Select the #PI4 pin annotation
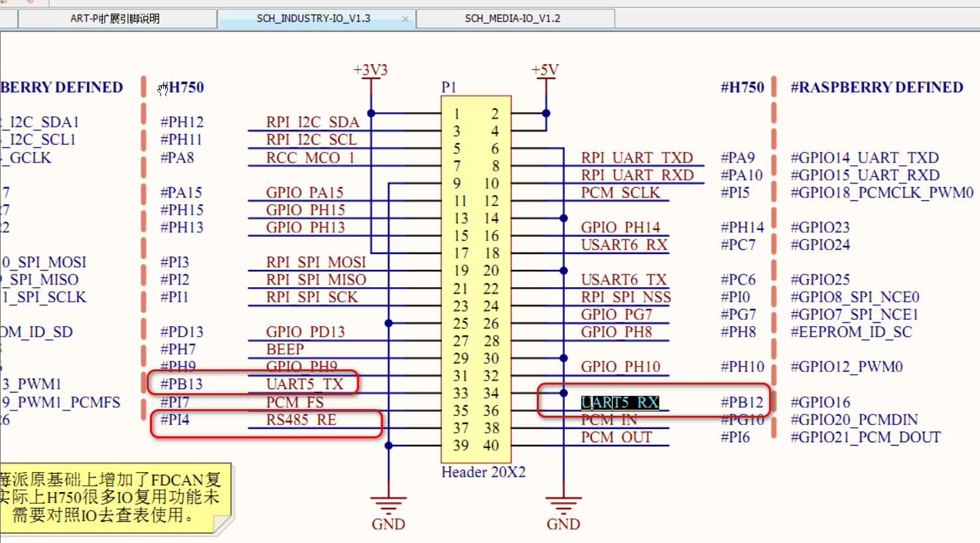Viewport: 980px width, 543px height. click(175, 420)
